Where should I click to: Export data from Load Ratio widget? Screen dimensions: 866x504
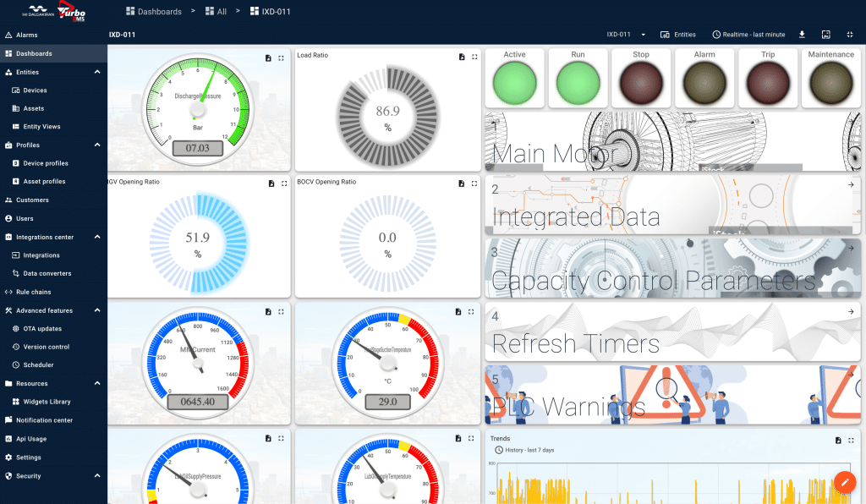click(x=462, y=57)
